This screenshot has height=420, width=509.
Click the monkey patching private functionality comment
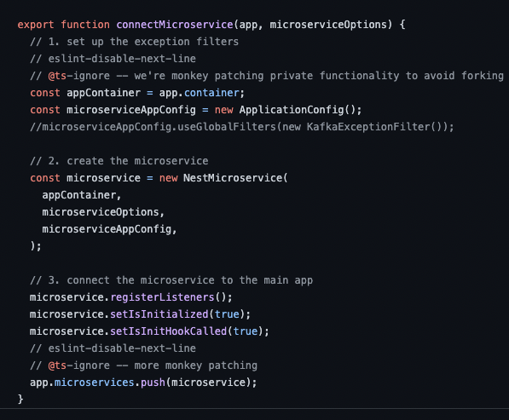point(267,76)
